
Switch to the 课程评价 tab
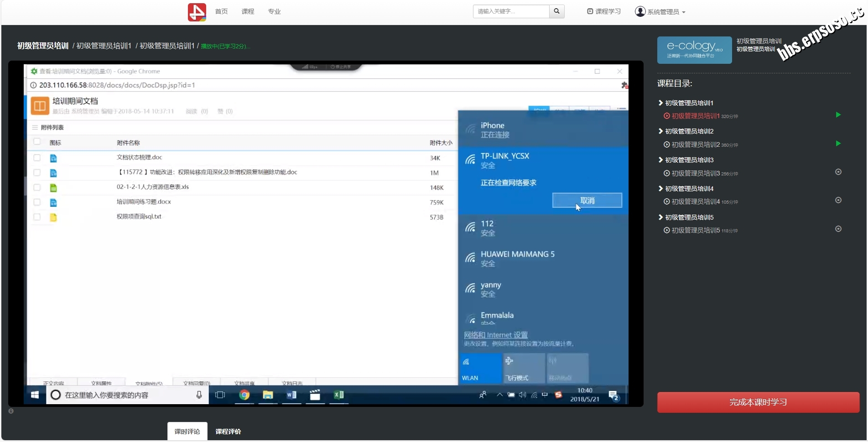coord(228,431)
